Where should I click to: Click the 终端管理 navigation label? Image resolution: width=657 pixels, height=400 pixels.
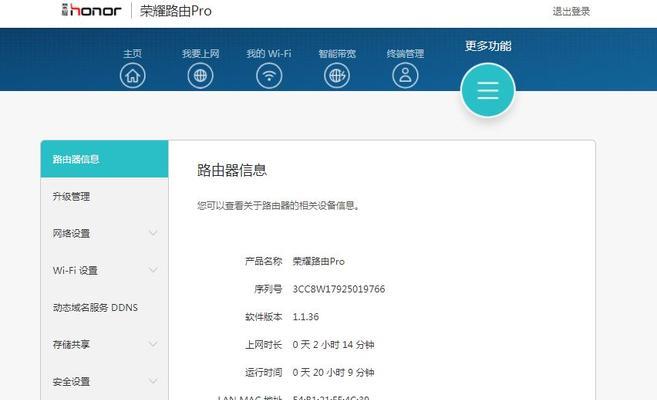(x=405, y=54)
